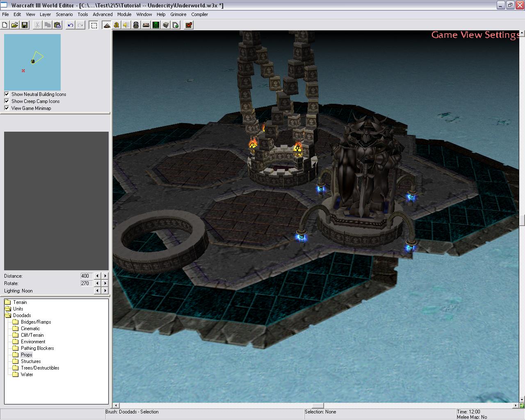This screenshot has width=525, height=420.
Task: Open the AI Editor green face icon
Action: [x=156, y=25]
